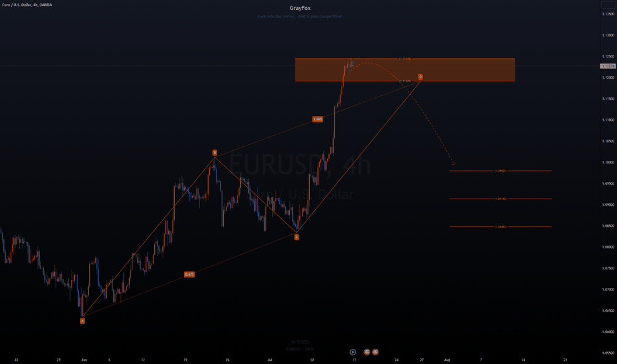Select the 1.09801 target level label
Viewport: 617px width, 364px height.
(x=500, y=171)
